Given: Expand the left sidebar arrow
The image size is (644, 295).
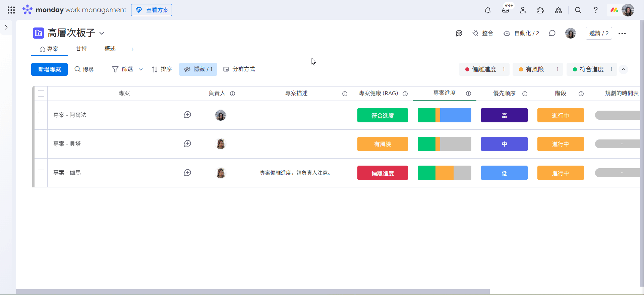Looking at the screenshot, I should [6, 27].
